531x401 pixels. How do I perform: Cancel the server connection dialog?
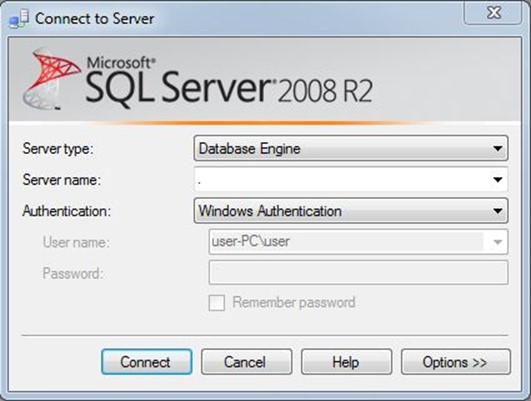[247, 362]
